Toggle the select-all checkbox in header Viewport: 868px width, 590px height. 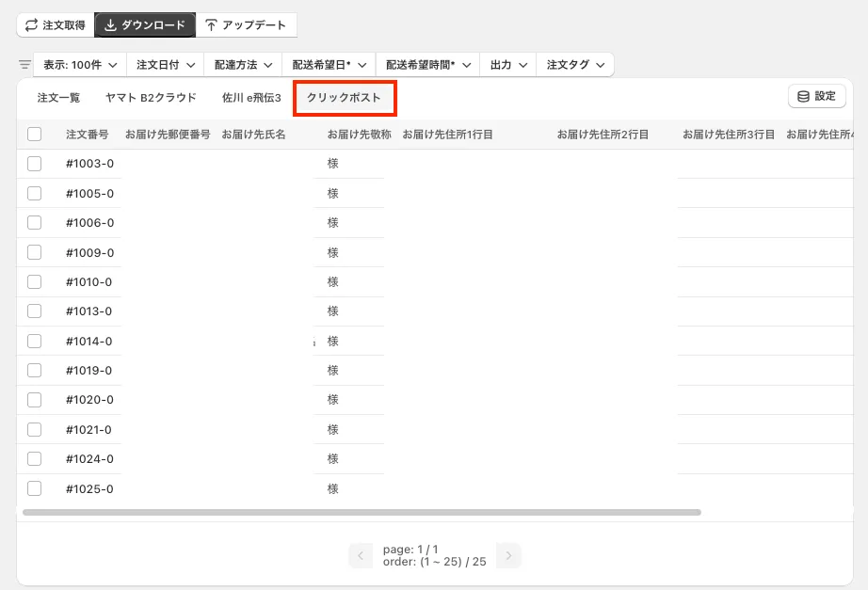tap(35, 135)
